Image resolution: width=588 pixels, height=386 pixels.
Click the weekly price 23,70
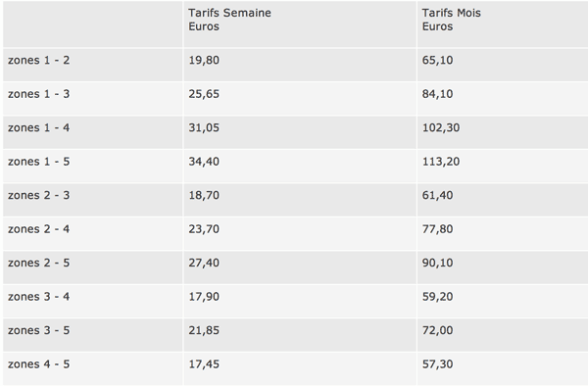click(204, 228)
